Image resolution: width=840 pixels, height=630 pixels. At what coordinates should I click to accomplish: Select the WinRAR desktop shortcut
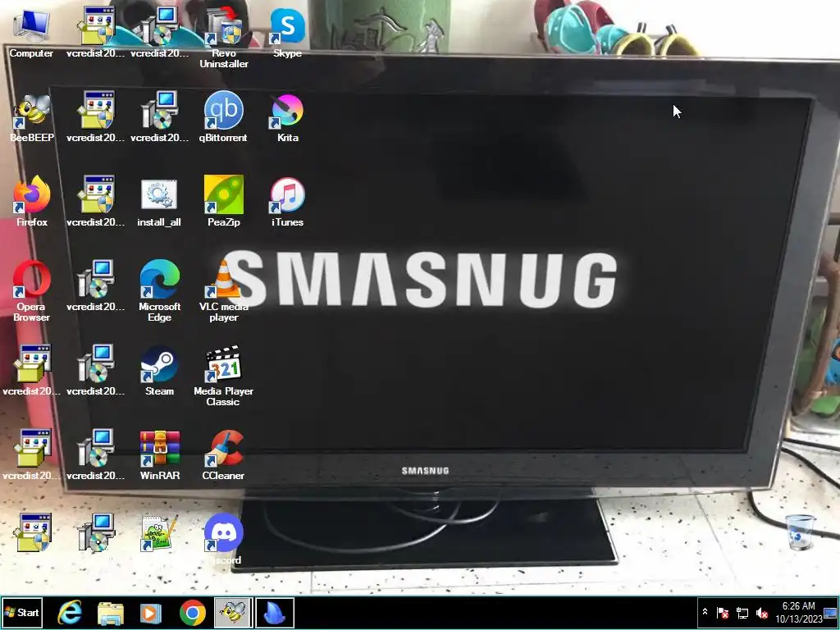[160, 455]
